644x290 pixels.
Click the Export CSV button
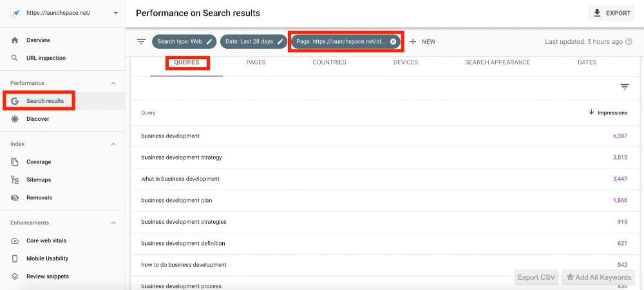(x=536, y=277)
